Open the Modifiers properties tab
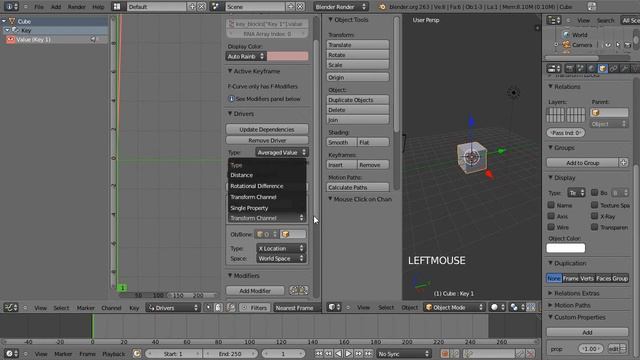The height and width of the screenshot is (360, 640). coord(624,69)
